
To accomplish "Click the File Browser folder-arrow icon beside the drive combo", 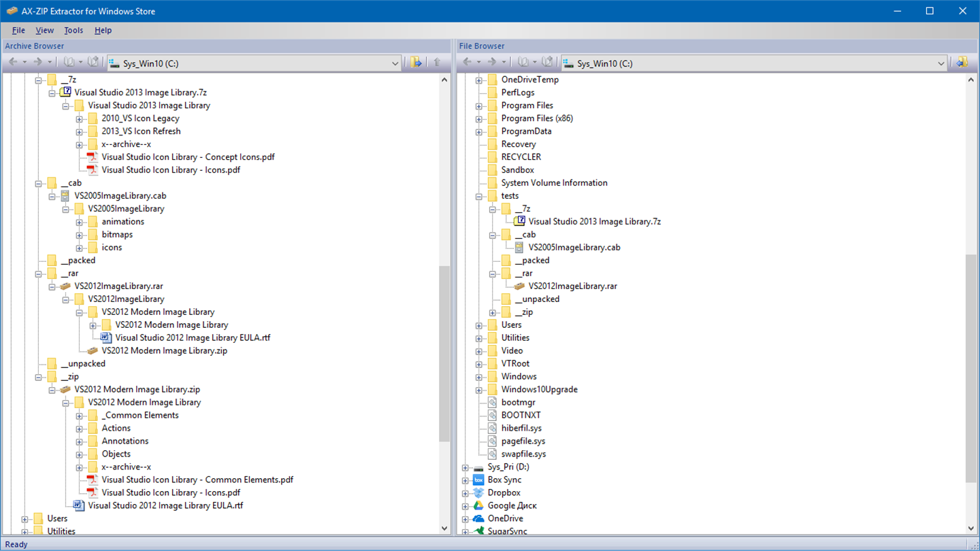I will pos(962,63).
